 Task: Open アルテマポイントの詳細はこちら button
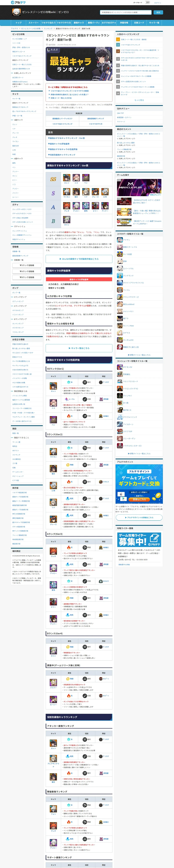click(x=139, y=518)
